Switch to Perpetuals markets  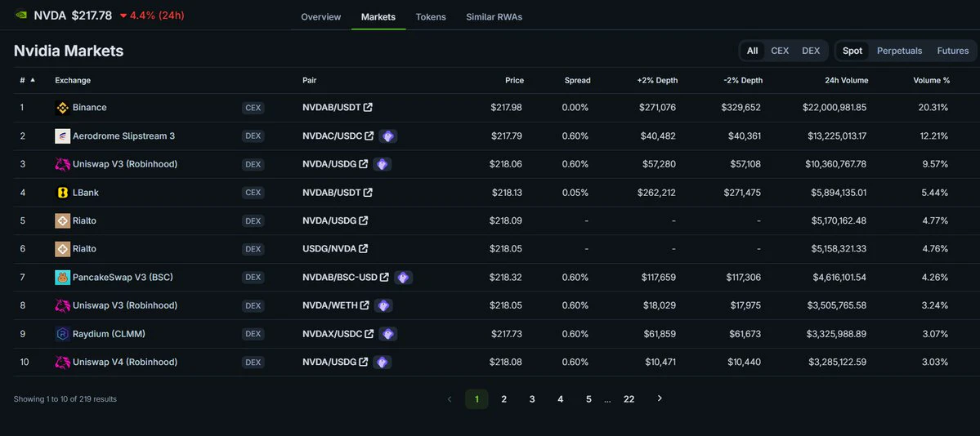899,51
